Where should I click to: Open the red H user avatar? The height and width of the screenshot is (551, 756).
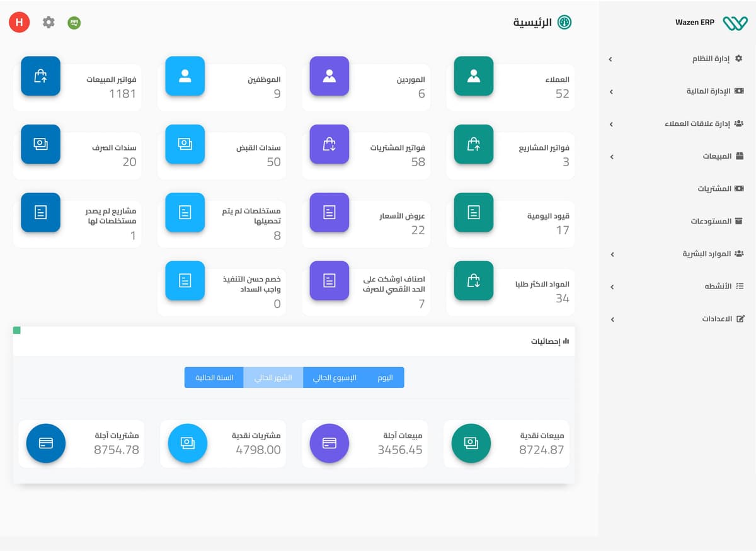[x=20, y=22]
